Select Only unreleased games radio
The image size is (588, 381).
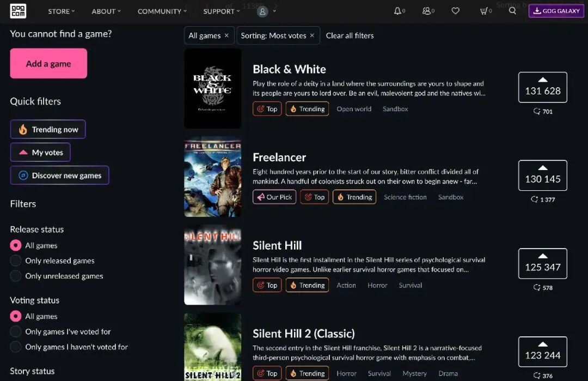point(15,276)
